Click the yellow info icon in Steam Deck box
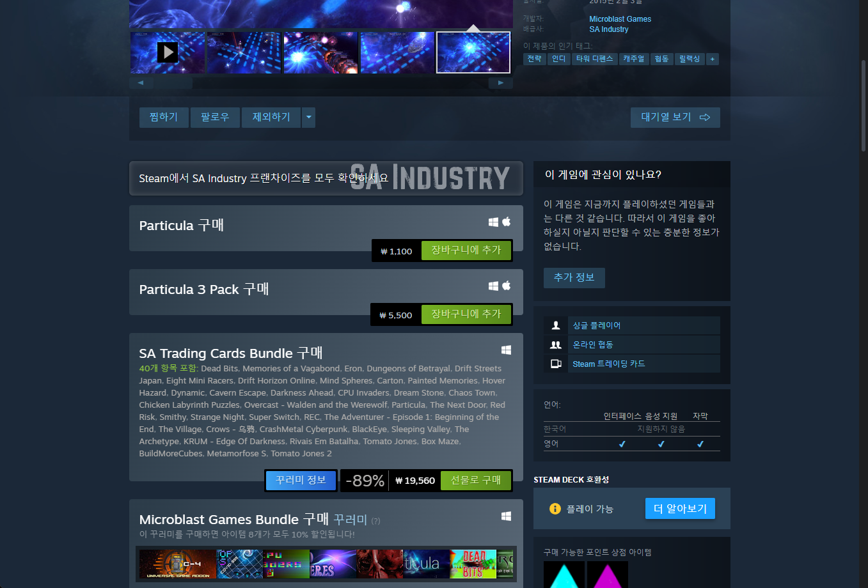Image resolution: width=868 pixels, height=588 pixels. point(555,509)
